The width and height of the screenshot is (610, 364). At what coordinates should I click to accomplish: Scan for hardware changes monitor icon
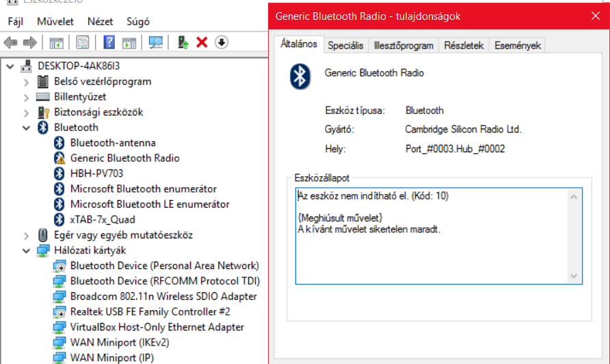[156, 42]
